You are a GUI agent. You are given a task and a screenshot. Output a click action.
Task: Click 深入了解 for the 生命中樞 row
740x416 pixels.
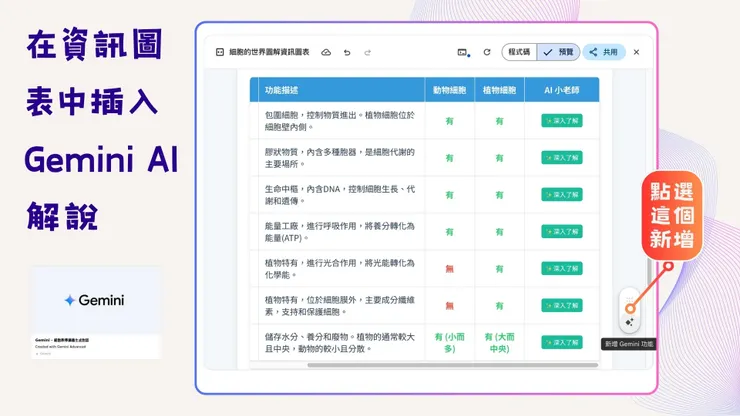[562, 195]
